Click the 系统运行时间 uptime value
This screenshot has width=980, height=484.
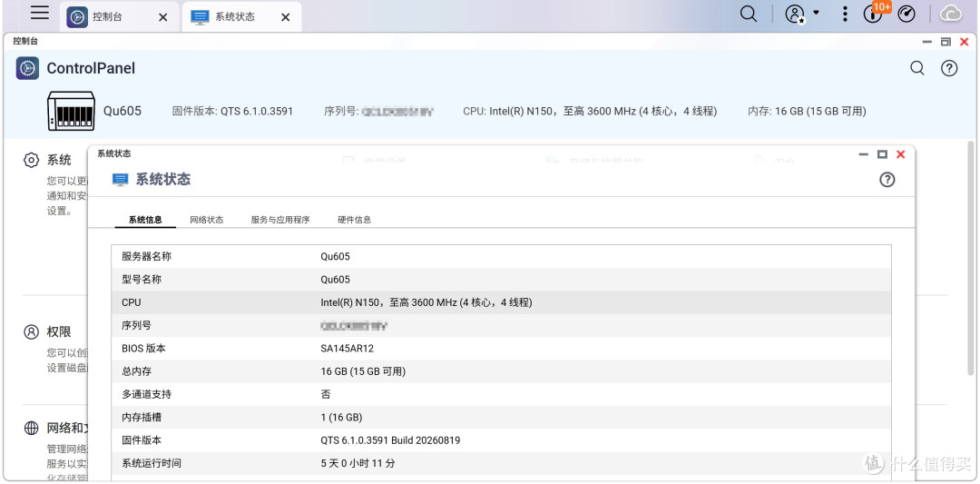tap(358, 463)
